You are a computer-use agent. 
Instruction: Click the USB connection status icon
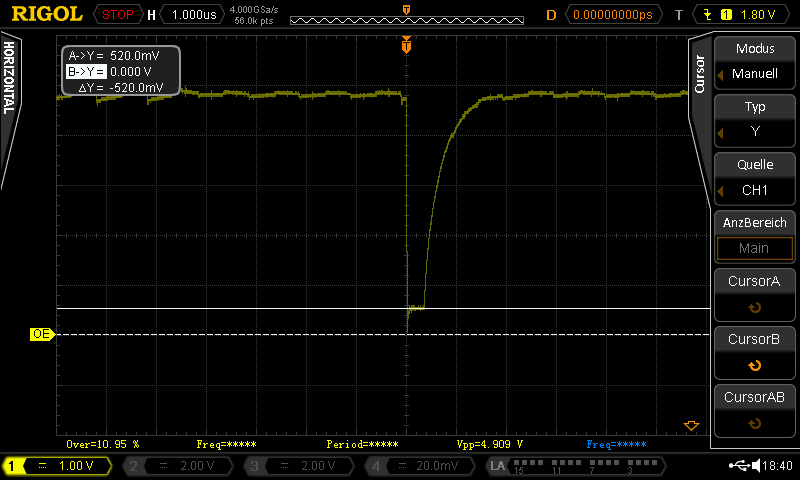(739, 466)
